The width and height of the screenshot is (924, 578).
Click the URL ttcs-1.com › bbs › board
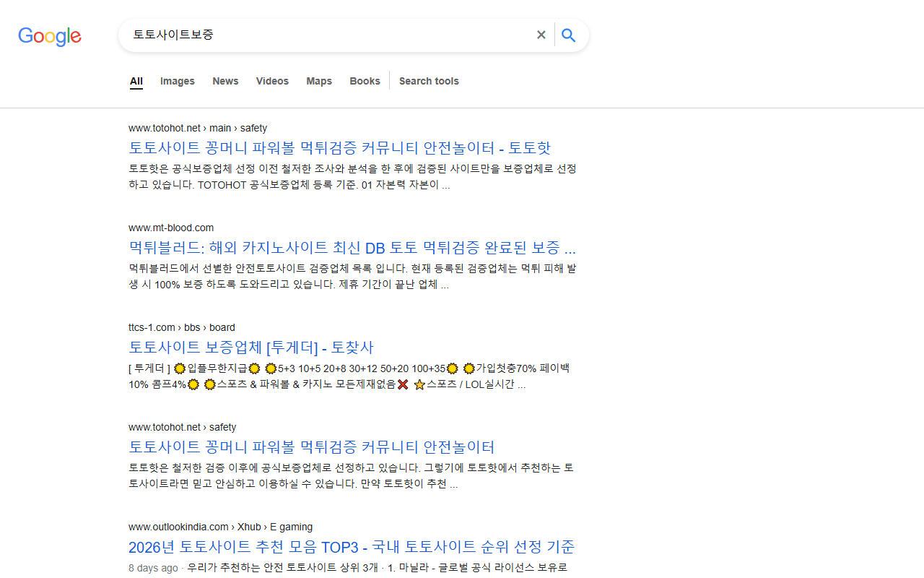click(x=182, y=327)
